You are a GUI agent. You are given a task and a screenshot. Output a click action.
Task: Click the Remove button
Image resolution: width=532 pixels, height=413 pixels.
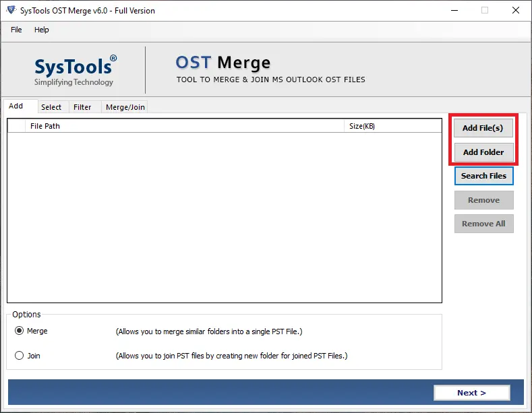pos(484,200)
